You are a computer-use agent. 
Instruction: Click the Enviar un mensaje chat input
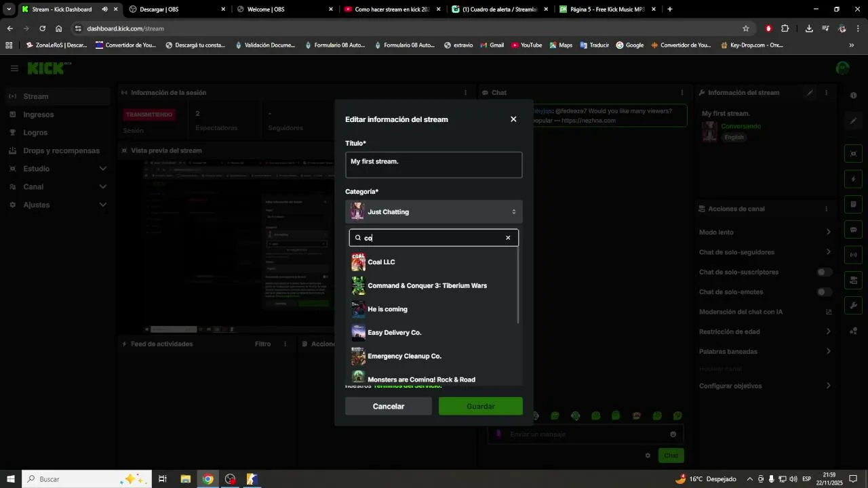click(587, 434)
